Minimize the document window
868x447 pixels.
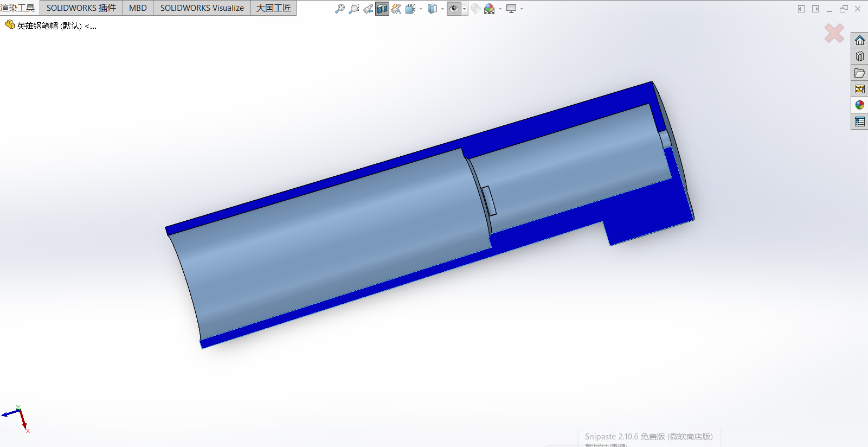point(830,10)
